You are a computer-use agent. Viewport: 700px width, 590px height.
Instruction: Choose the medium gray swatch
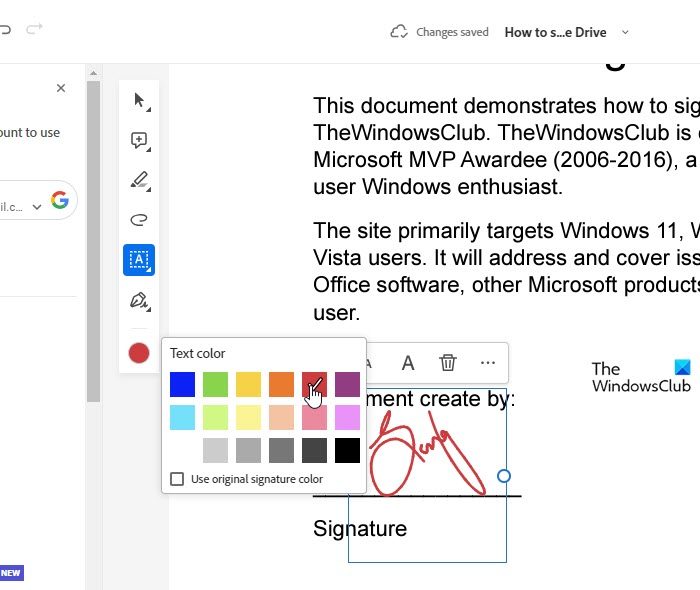click(x=248, y=450)
